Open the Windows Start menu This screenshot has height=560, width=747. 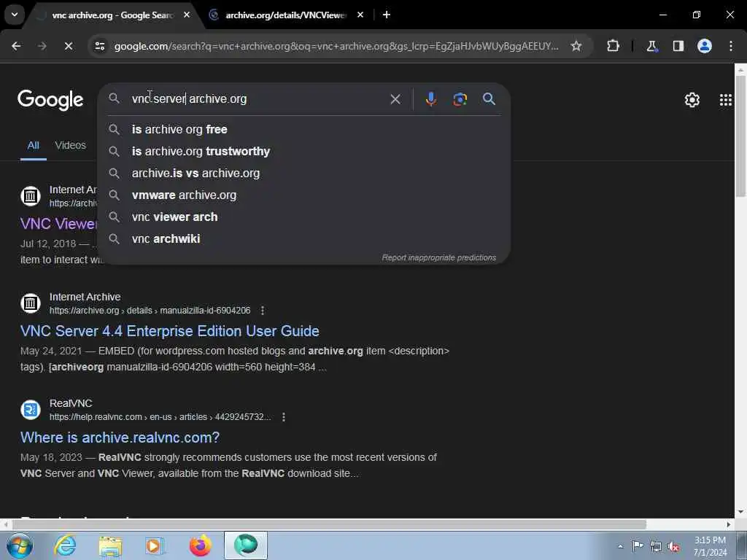point(20,545)
